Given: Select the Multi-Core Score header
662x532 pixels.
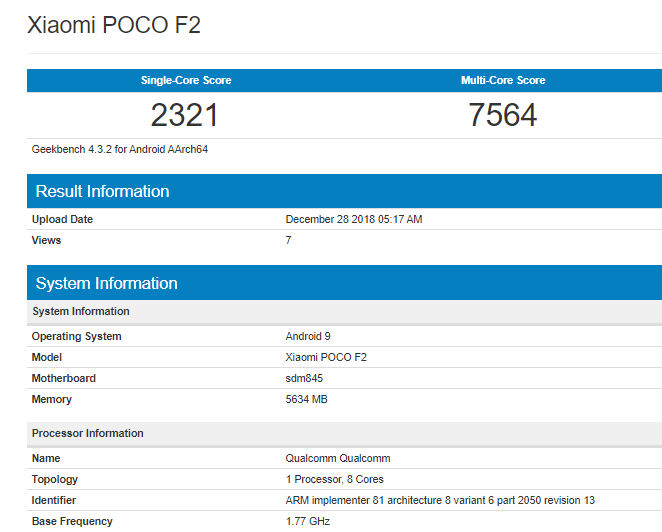Looking at the screenshot, I should [503, 80].
